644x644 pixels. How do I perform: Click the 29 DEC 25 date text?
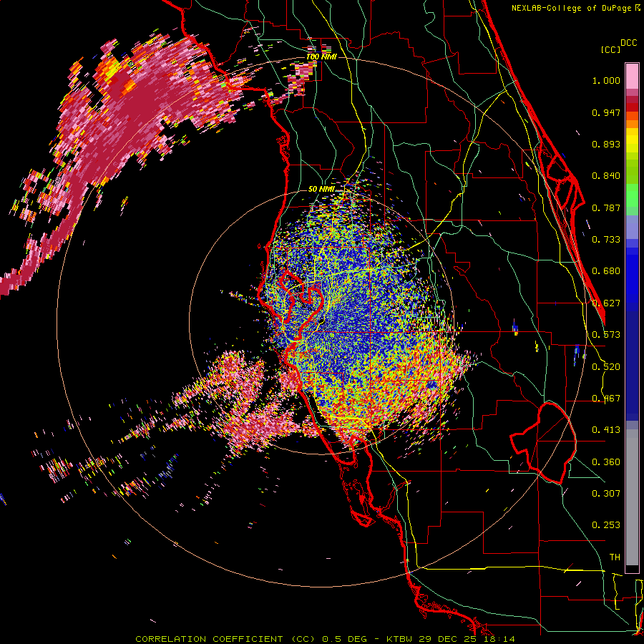pos(447,639)
